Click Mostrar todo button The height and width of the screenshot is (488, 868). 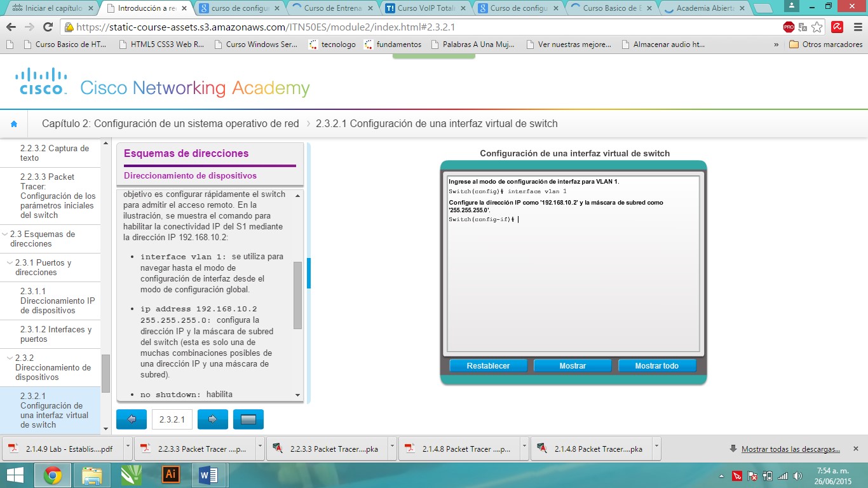(657, 365)
